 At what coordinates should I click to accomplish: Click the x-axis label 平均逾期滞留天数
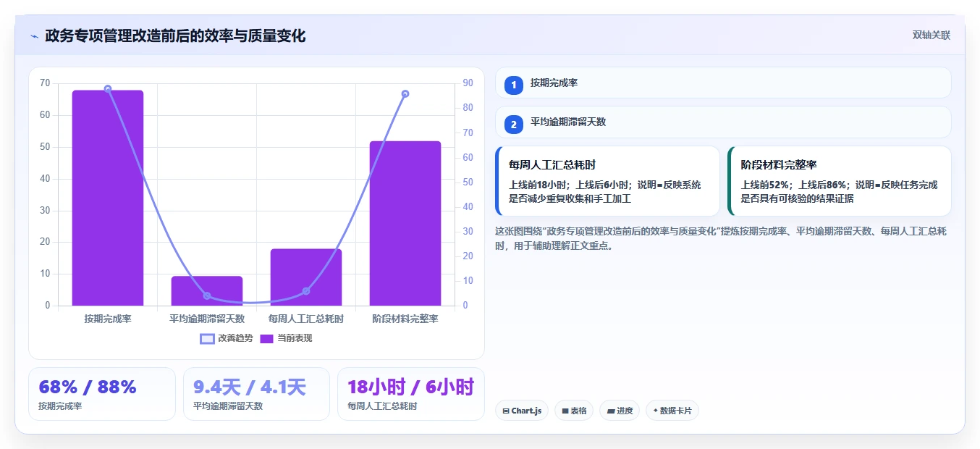(207, 319)
